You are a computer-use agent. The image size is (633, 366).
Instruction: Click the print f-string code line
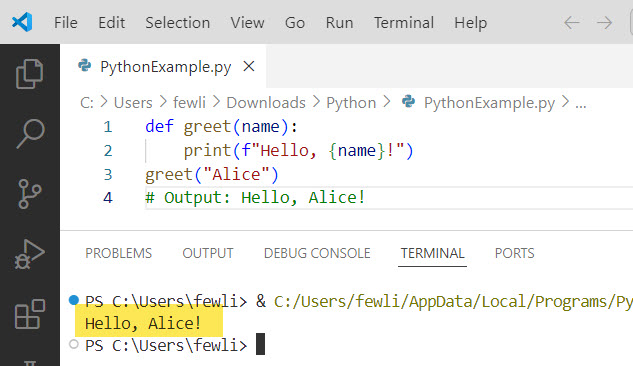[299, 151]
